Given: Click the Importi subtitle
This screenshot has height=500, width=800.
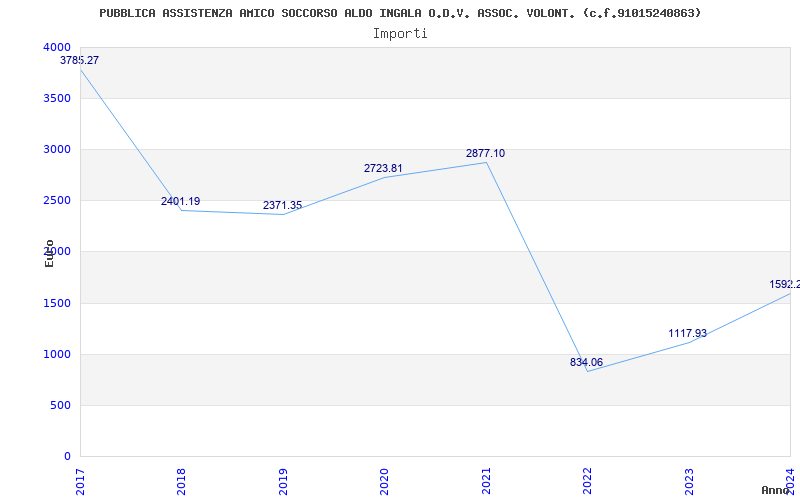Looking at the screenshot, I should coord(400,34).
